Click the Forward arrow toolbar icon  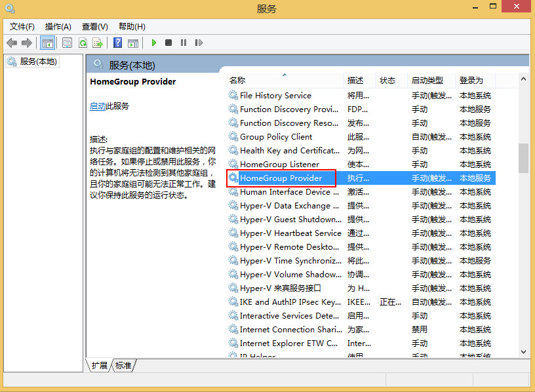point(27,43)
